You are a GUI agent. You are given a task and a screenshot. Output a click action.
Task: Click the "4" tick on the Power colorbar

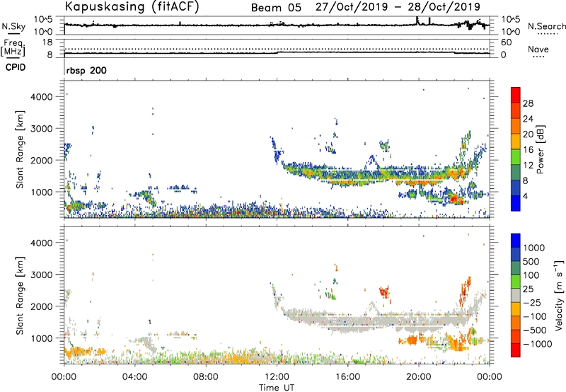526,196
